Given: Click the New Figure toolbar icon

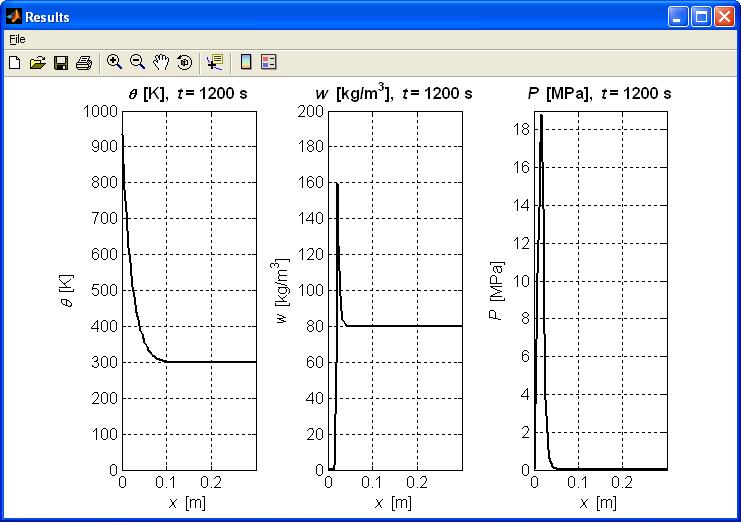Looking at the screenshot, I should [15, 62].
